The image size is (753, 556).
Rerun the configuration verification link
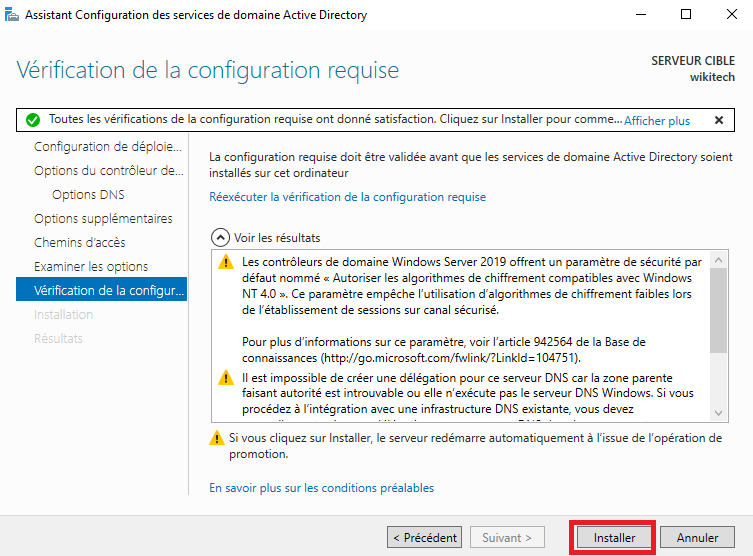click(347, 197)
